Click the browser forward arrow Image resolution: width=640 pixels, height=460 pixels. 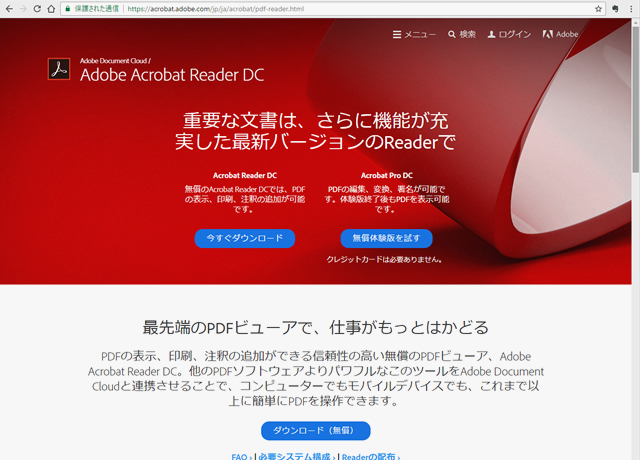(23, 8)
